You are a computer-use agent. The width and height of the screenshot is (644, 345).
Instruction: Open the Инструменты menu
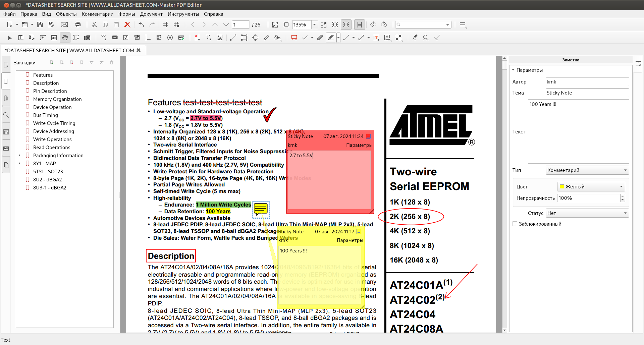click(x=183, y=14)
